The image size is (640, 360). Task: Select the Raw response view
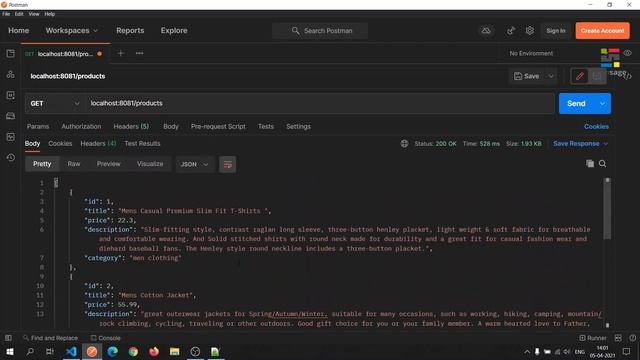[x=74, y=164]
